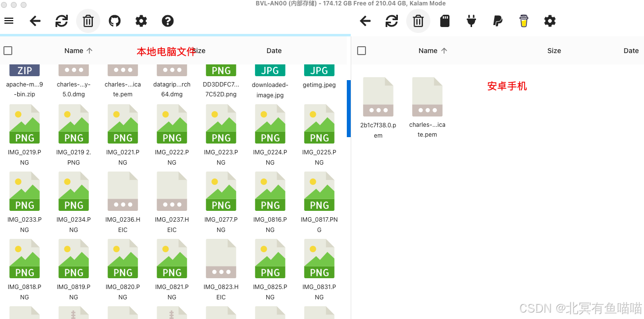Sort phone files by Name
644x319 pixels.
click(x=433, y=51)
